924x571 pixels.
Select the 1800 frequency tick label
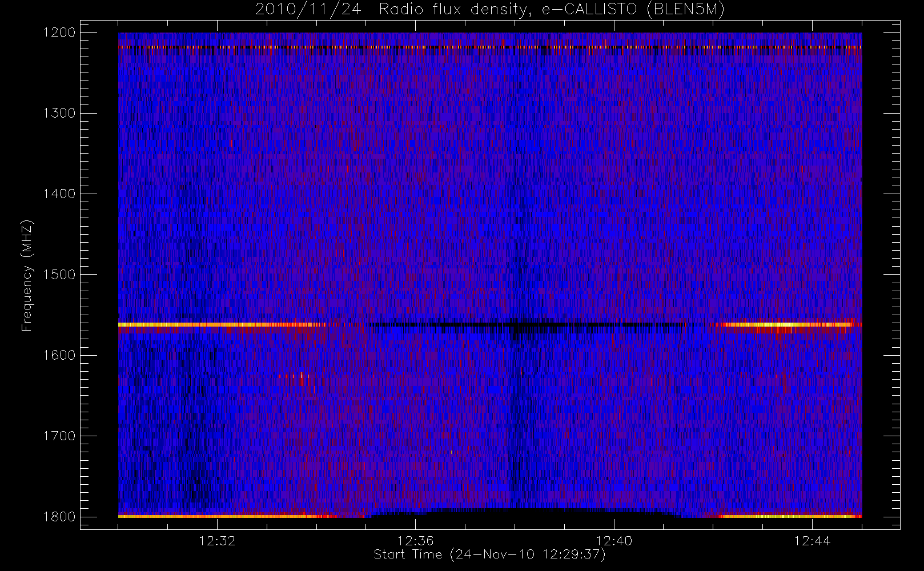(x=59, y=517)
